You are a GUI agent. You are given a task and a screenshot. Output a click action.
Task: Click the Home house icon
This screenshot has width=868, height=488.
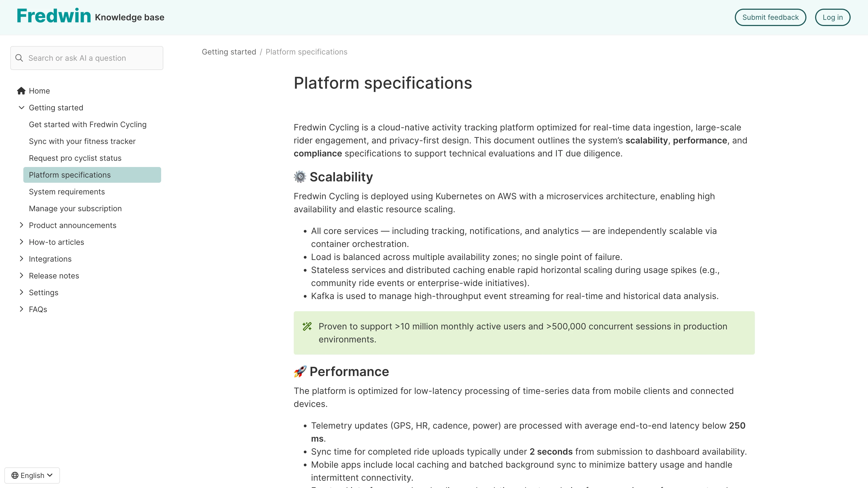click(x=21, y=91)
